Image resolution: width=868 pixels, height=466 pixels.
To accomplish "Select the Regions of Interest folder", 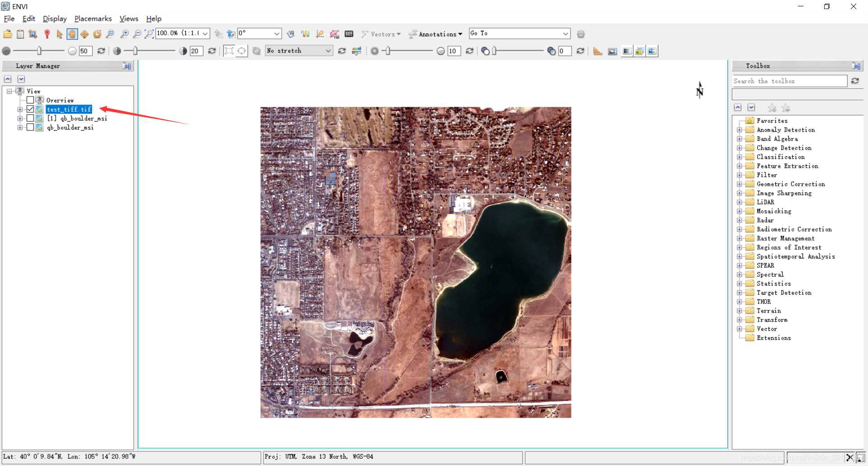I will [x=789, y=247].
